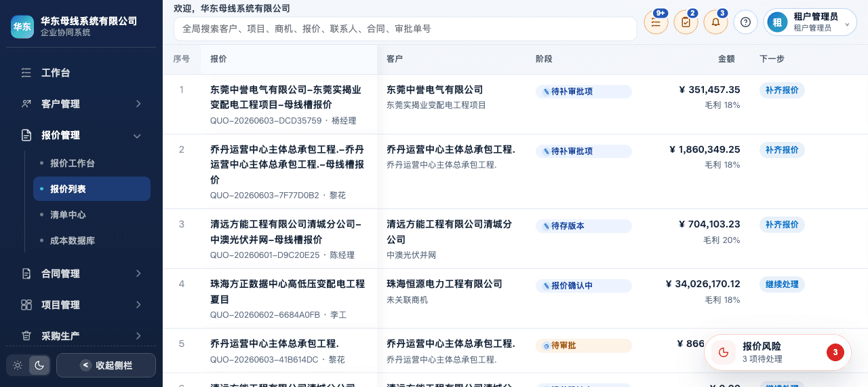The height and width of the screenshot is (387, 868).
Task: Open 成本数据库 submenu item
Action: click(x=92, y=240)
